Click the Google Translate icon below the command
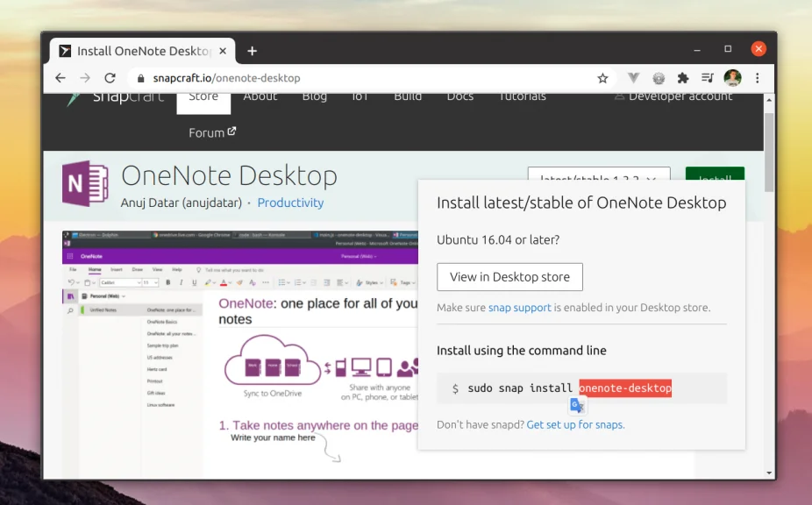Viewport: 812px width, 505px height. coord(577,404)
